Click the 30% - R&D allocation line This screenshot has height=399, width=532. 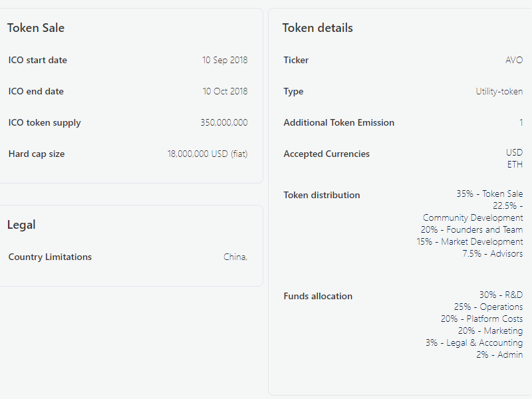pos(501,295)
